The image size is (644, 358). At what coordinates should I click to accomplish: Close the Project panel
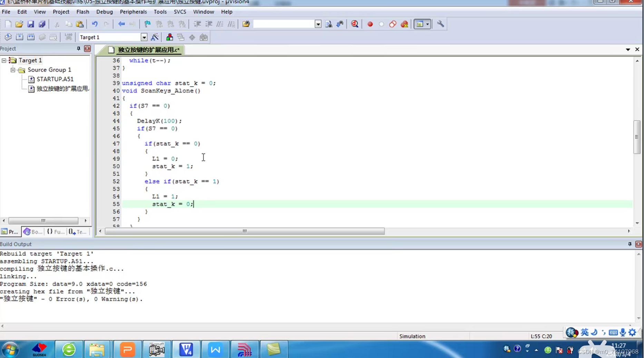click(x=87, y=49)
